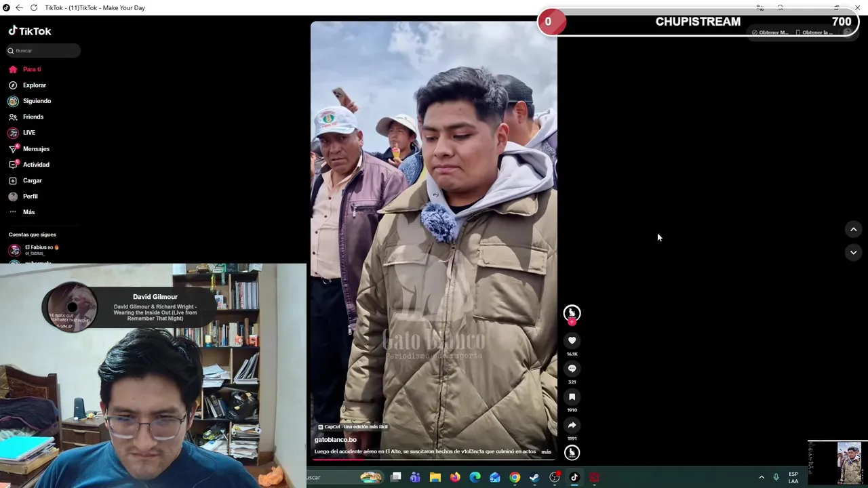Open the Explorar compass icon
This screenshot has width=868, height=488.
pyautogui.click(x=13, y=85)
